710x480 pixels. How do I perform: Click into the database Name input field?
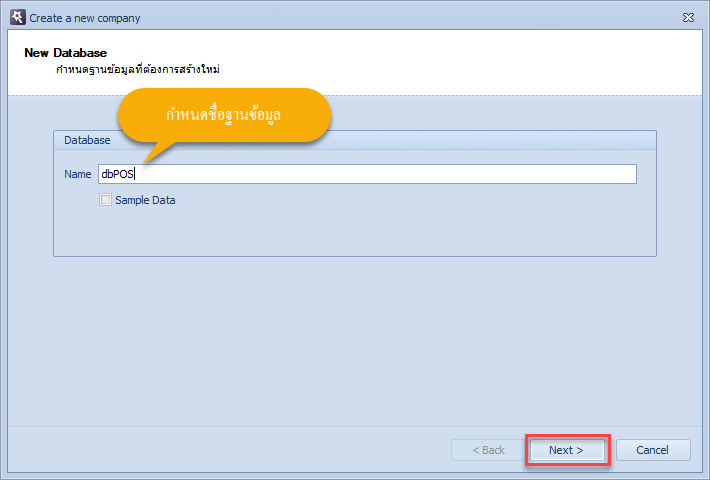point(367,174)
